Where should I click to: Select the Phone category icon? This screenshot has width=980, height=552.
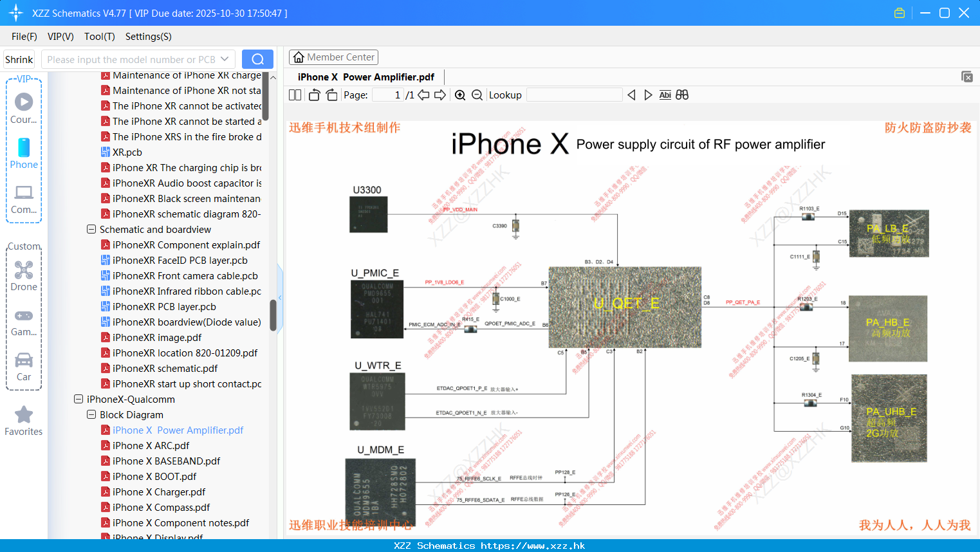point(24,154)
